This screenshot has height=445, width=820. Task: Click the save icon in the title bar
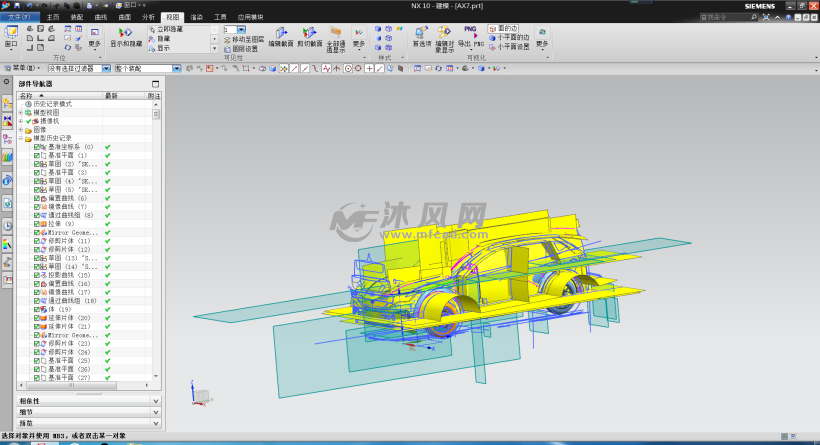pos(17,5)
